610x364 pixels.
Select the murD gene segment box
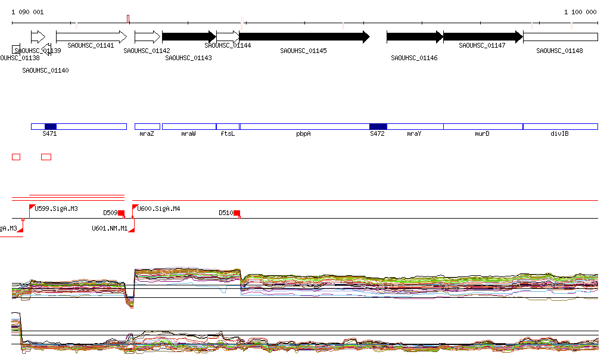(483, 126)
